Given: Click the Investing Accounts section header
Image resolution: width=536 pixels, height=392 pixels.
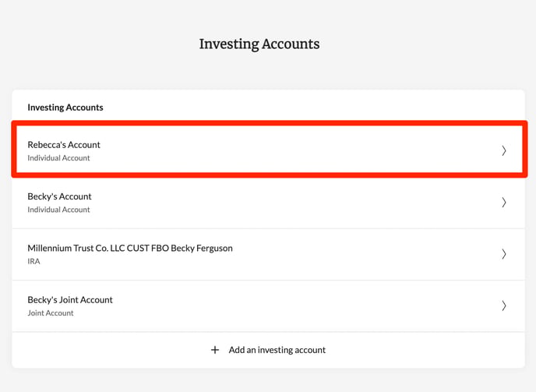Looking at the screenshot, I should tap(65, 108).
